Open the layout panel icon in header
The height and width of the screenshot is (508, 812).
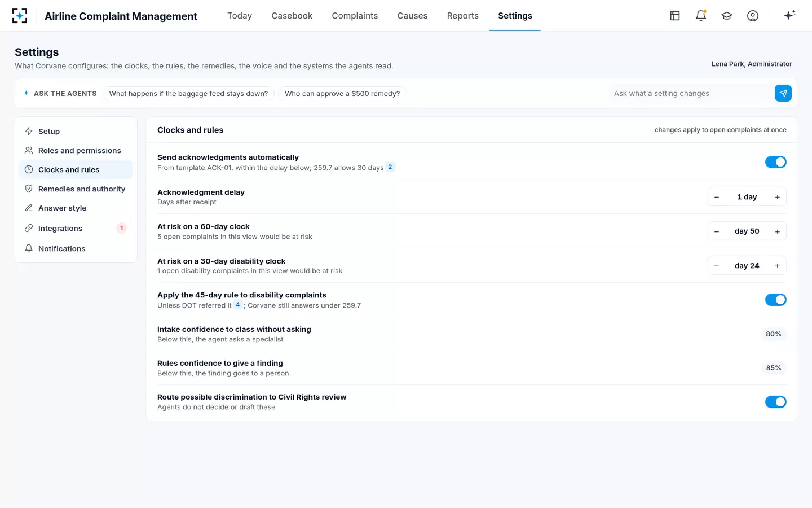[675, 16]
